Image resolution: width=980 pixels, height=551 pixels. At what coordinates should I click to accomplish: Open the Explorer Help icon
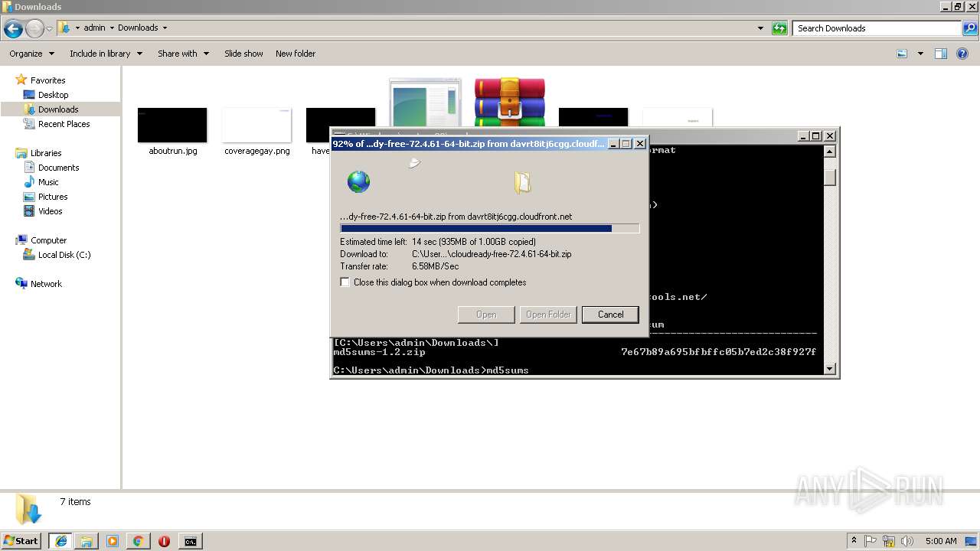click(x=963, y=54)
